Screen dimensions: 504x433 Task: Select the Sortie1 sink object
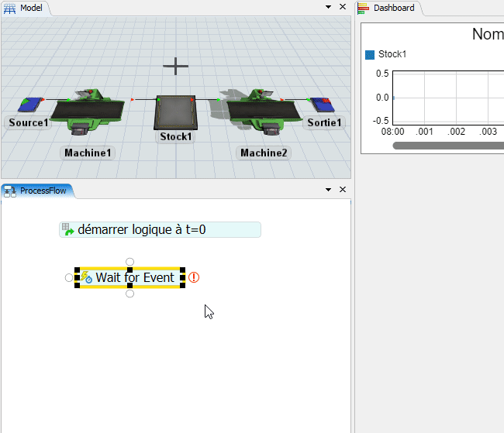pyautogui.click(x=321, y=105)
